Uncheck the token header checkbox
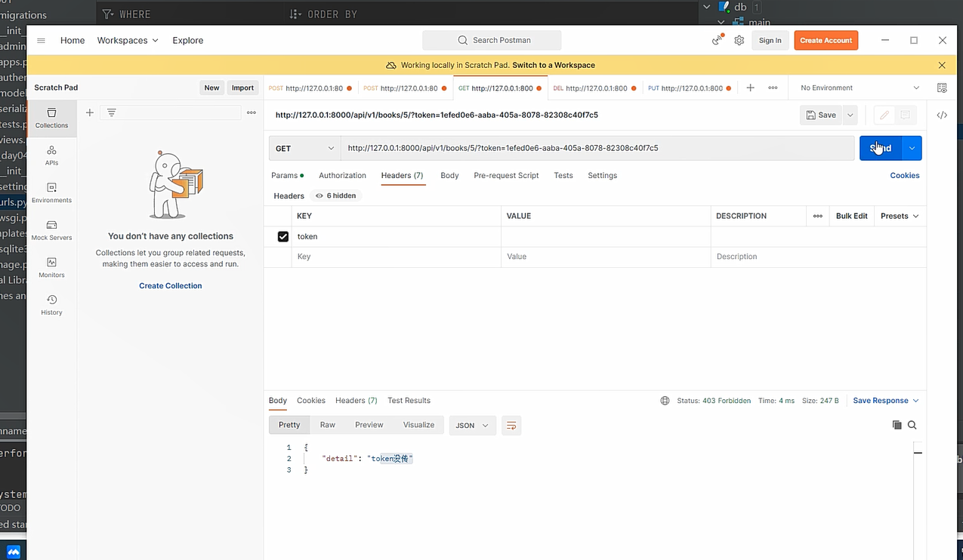Image resolution: width=963 pixels, height=560 pixels. click(x=283, y=237)
